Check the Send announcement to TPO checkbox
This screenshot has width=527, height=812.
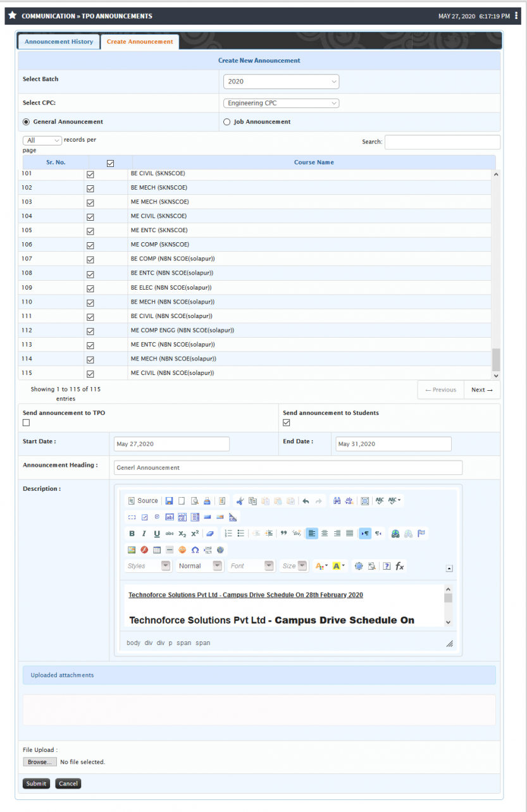(x=27, y=423)
